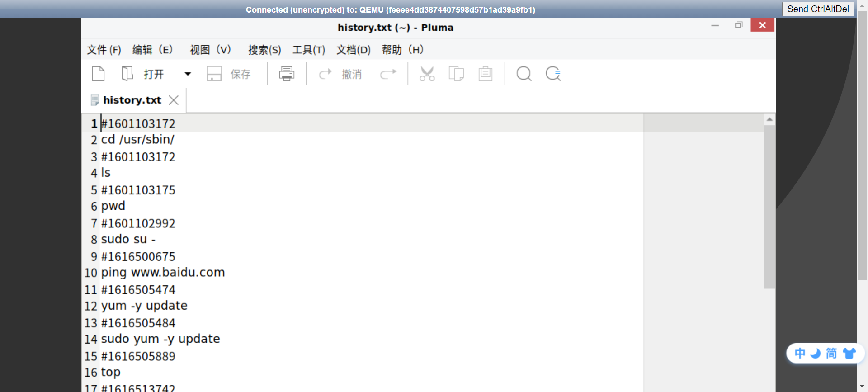Click editor scrollbar up arrow
Viewport: 868px width, 392px height.
769,119
